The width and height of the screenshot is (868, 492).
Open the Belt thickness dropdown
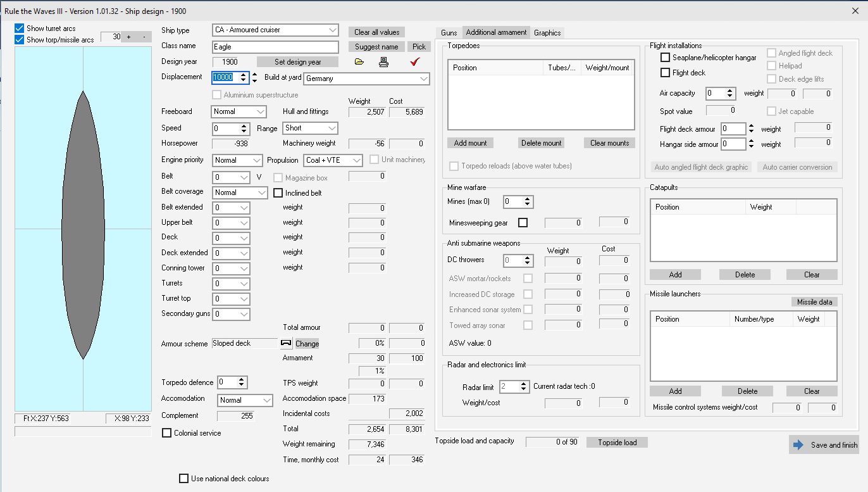[x=231, y=177]
